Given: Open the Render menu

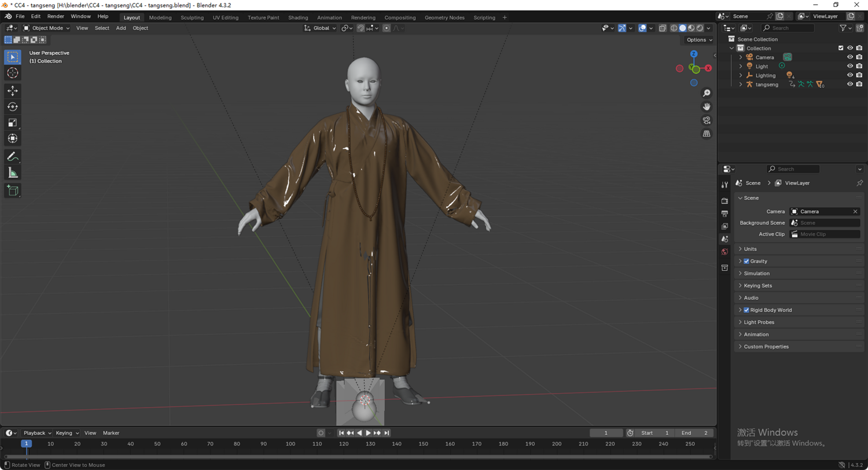Looking at the screenshot, I should pos(56,16).
